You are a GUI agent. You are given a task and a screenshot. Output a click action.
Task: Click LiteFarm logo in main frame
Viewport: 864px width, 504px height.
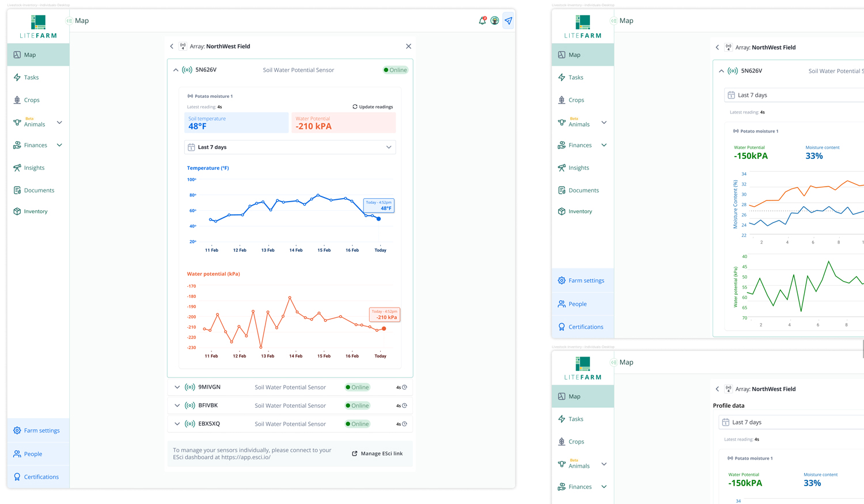tap(38, 26)
